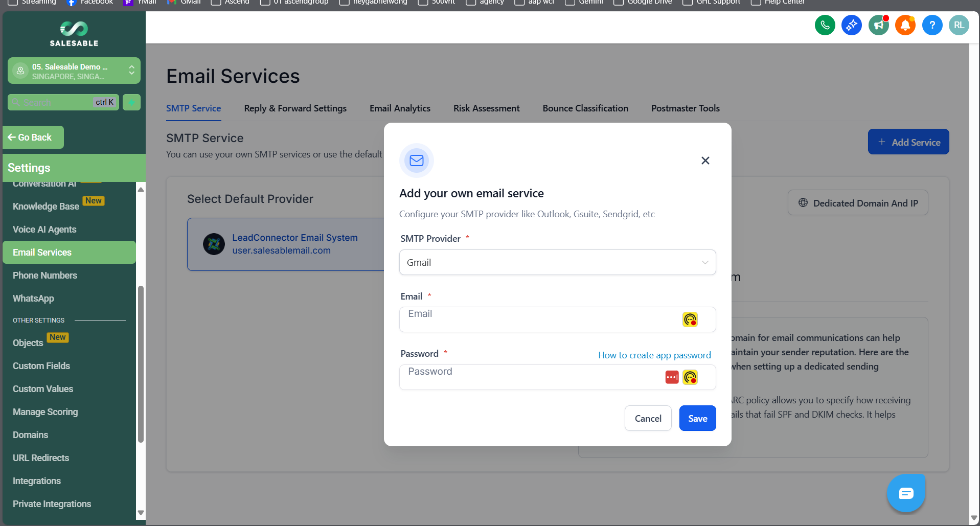980x526 pixels.
Task: Click user.salesablemail.com domain text
Action: click(x=281, y=250)
